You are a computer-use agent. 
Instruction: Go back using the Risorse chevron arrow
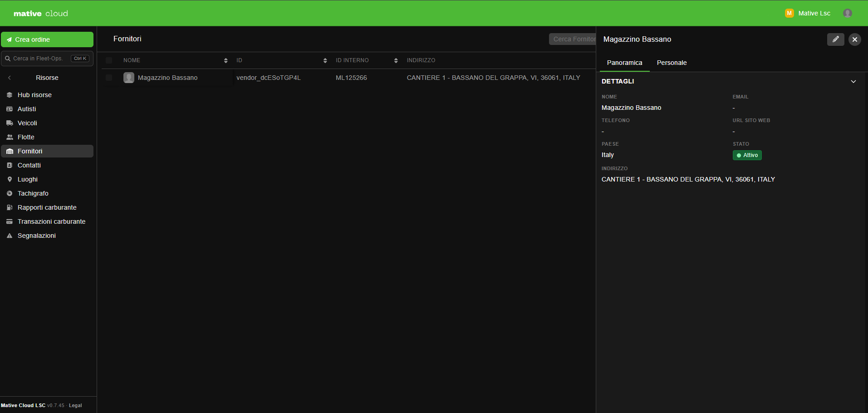(10, 78)
